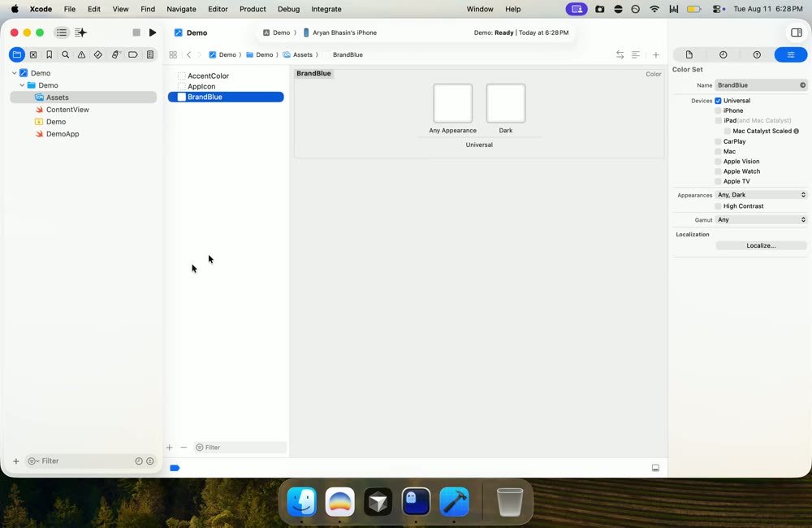Enable the Mac device checkbox
This screenshot has height=528, width=812.
click(718, 151)
